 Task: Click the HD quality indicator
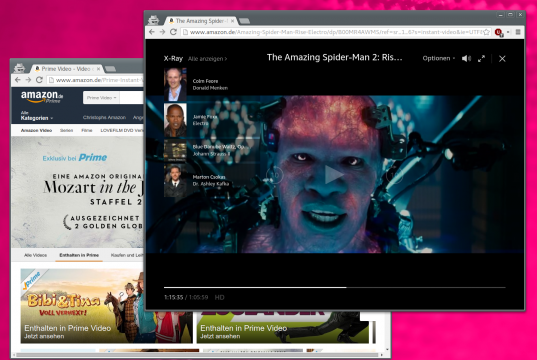(x=219, y=297)
